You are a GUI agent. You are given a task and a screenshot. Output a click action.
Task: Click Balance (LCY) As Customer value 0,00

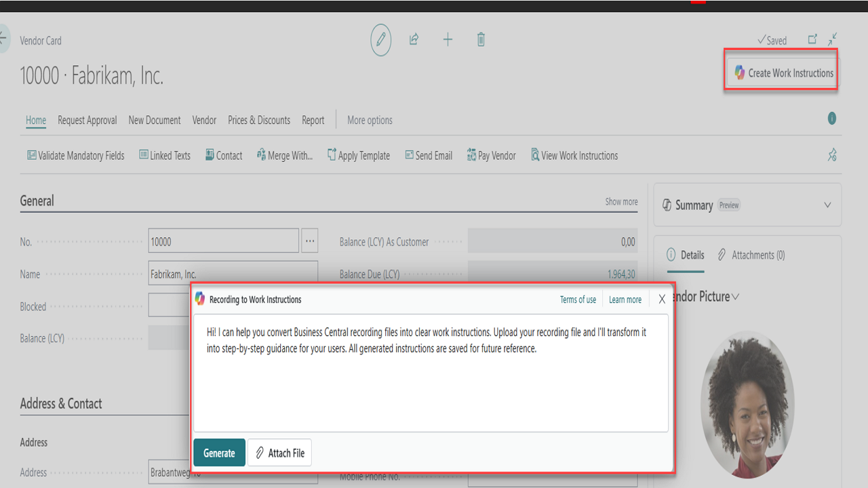pyautogui.click(x=553, y=241)
